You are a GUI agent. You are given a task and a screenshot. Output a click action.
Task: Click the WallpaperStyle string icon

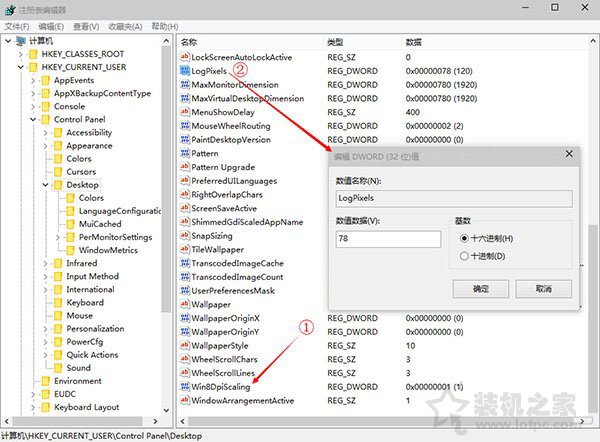tap(185, 346)
